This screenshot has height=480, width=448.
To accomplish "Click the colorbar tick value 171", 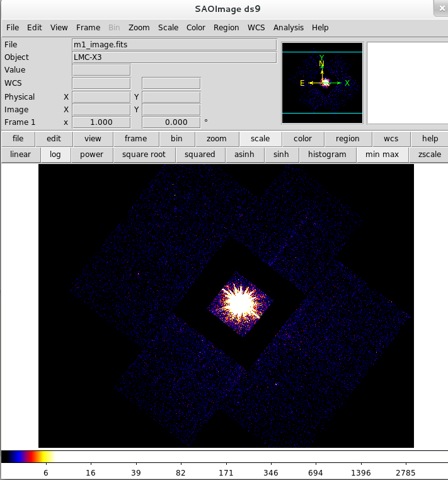I will coord(226,472).
